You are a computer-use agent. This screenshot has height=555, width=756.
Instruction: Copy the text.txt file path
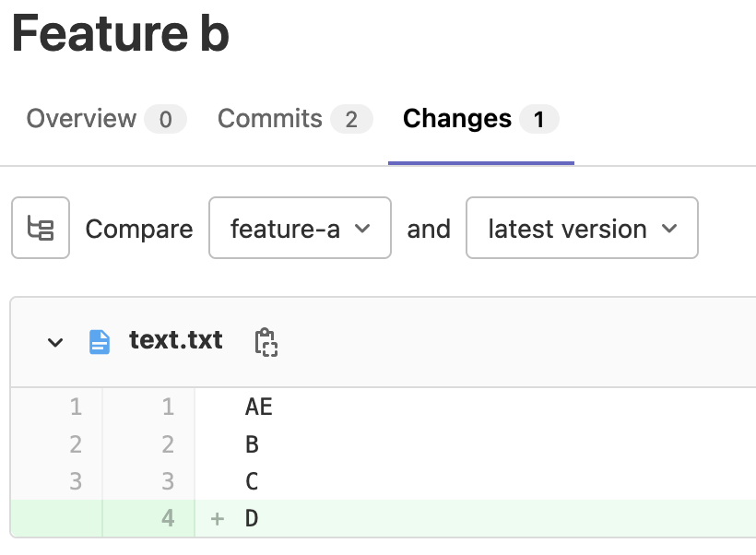pyautogui.click(x=266, y=342)
